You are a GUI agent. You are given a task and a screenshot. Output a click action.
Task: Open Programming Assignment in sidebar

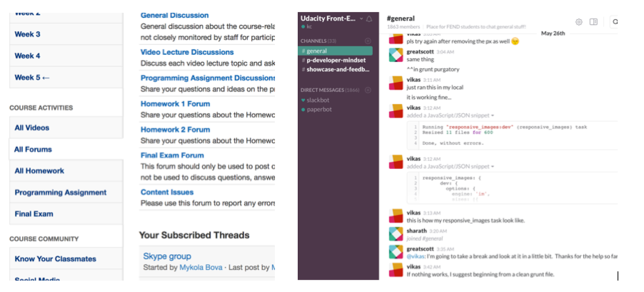click(x=66, y=192)
